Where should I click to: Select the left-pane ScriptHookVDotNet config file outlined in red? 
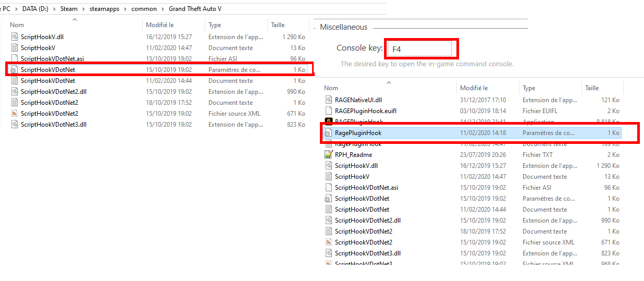tap(48, 69)
